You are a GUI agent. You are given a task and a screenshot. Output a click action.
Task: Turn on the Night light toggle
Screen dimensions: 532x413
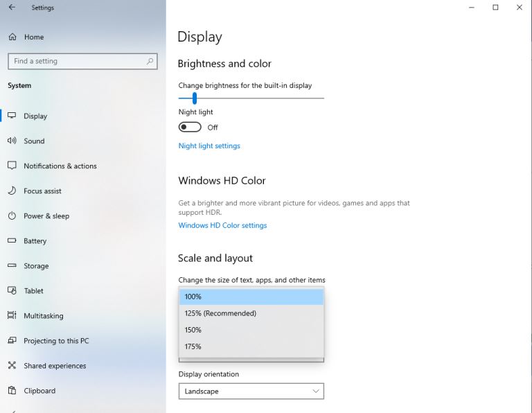[x=190, y=127]
